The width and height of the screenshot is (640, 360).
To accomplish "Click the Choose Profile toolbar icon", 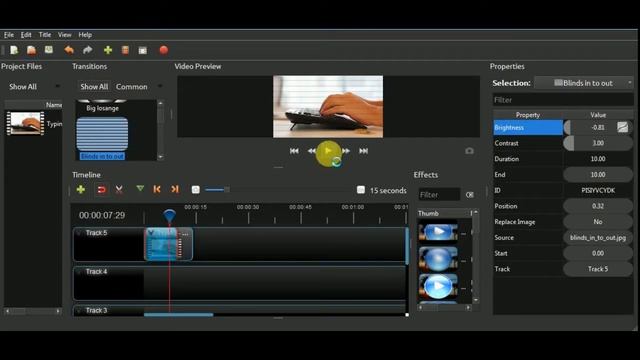I will 125,50.
